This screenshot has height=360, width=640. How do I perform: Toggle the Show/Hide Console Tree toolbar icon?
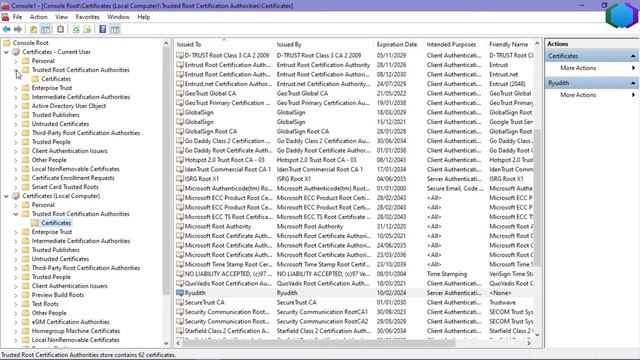[x=46, y=29]
